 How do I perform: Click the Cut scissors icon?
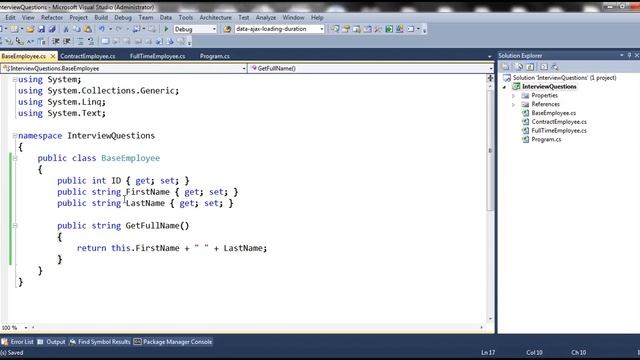pyautogui.click(x=66, y=29)
